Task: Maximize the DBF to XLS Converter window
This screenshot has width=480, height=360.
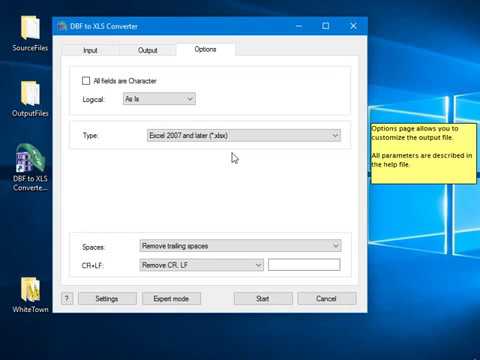Action: pos(326,26)
